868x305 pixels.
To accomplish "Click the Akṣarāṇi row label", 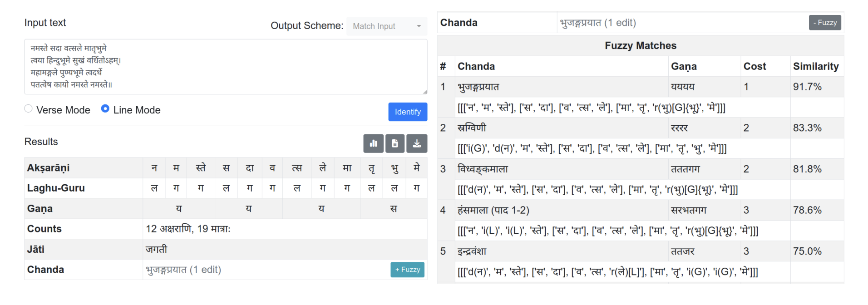I will pos(48,168).
